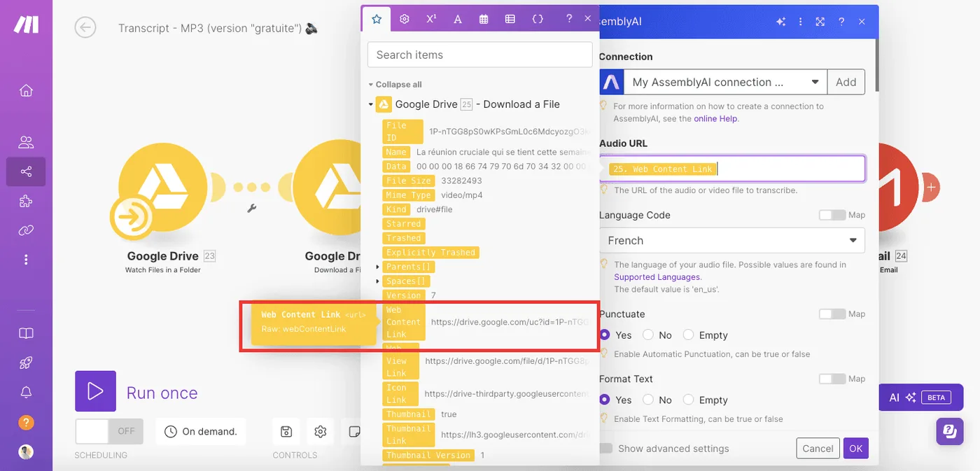Select Empty for Punctuate
Screen dimensions: 980x471
689,335
